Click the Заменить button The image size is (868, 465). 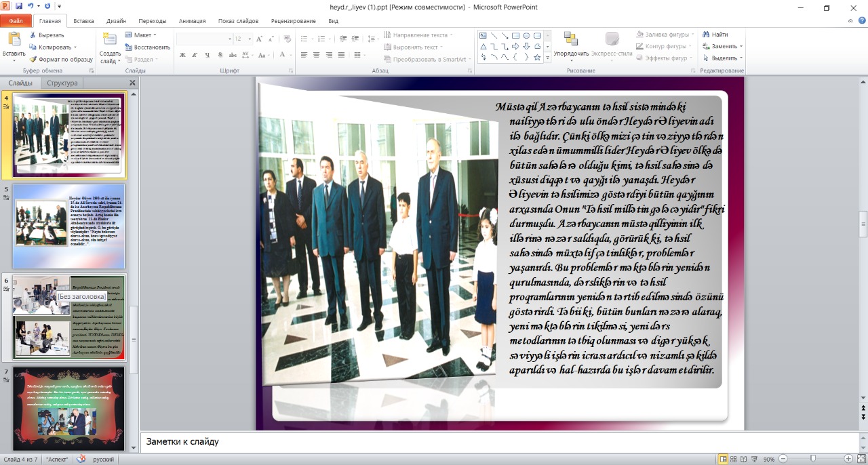click(723, 46)
